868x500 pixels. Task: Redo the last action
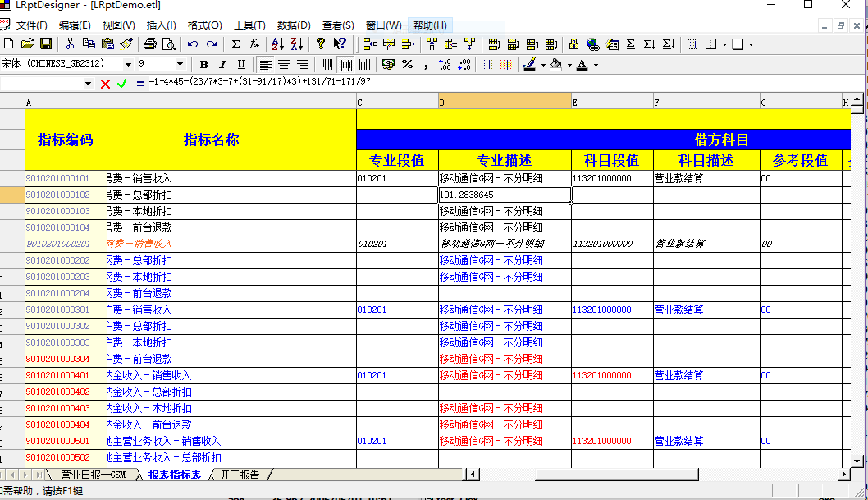tap(212, 44)
